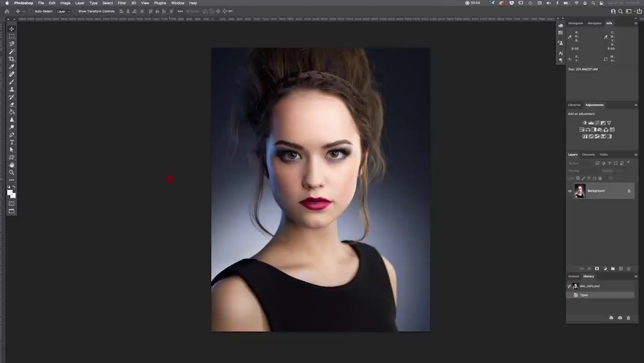Select the Paint Bucket tool
The height and width of the screenshot is (363, 644).
click(12, 112)
